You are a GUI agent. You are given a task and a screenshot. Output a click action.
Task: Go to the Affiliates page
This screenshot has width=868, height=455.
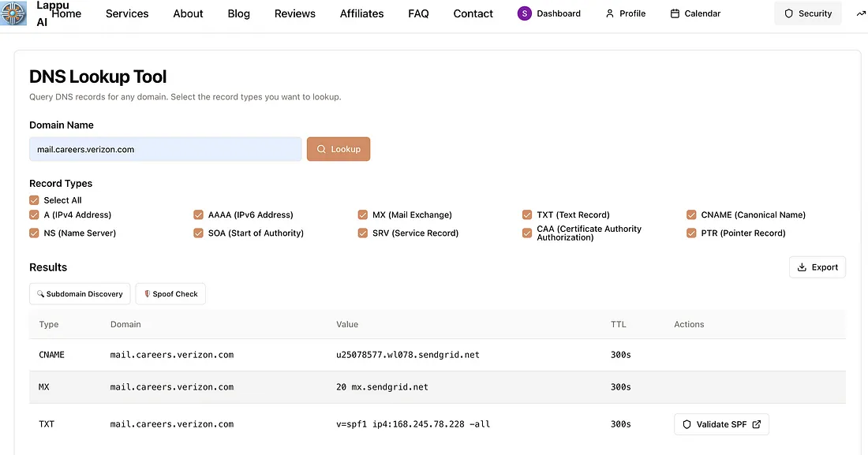[361, 13]
